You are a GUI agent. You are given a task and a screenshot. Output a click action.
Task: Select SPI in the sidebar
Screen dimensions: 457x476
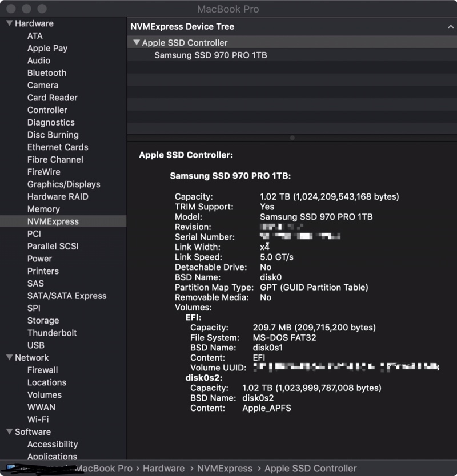click(34, 308)
